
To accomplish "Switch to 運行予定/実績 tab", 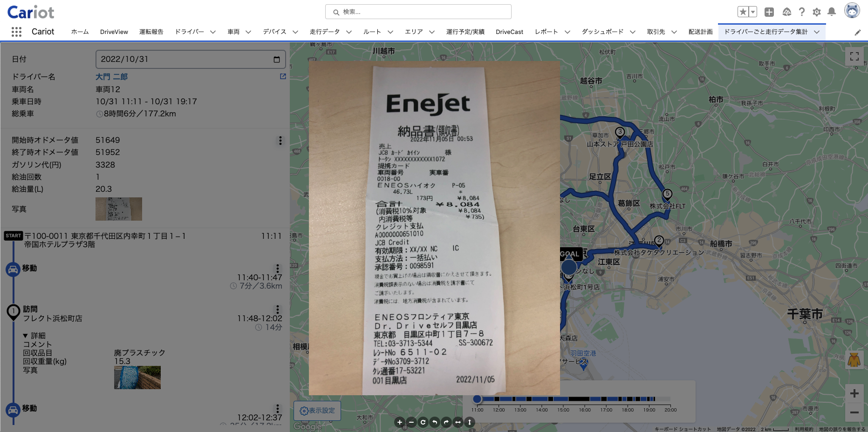I will point(465,32).
